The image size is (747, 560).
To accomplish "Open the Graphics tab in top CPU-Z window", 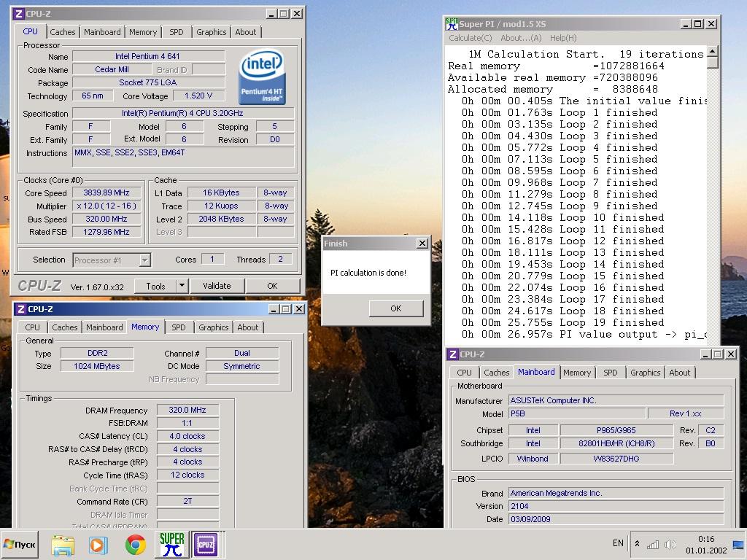I will [x=211, y=32].
